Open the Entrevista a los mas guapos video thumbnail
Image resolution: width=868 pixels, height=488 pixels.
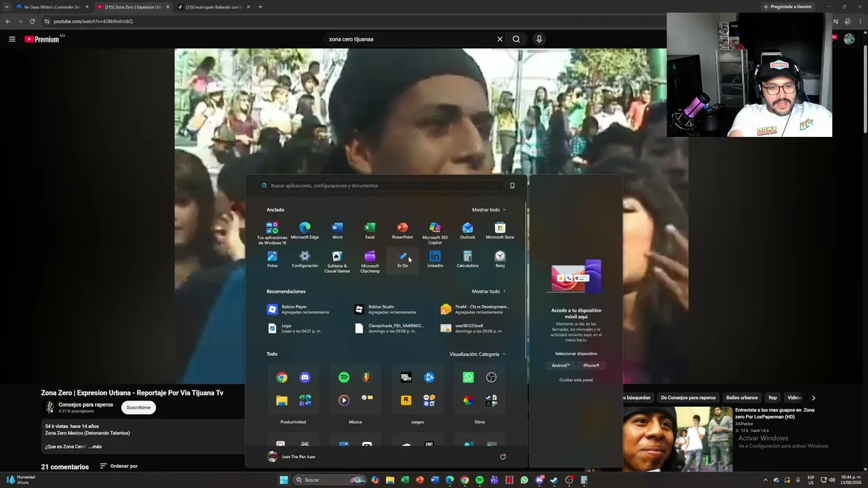coord(677,439)
